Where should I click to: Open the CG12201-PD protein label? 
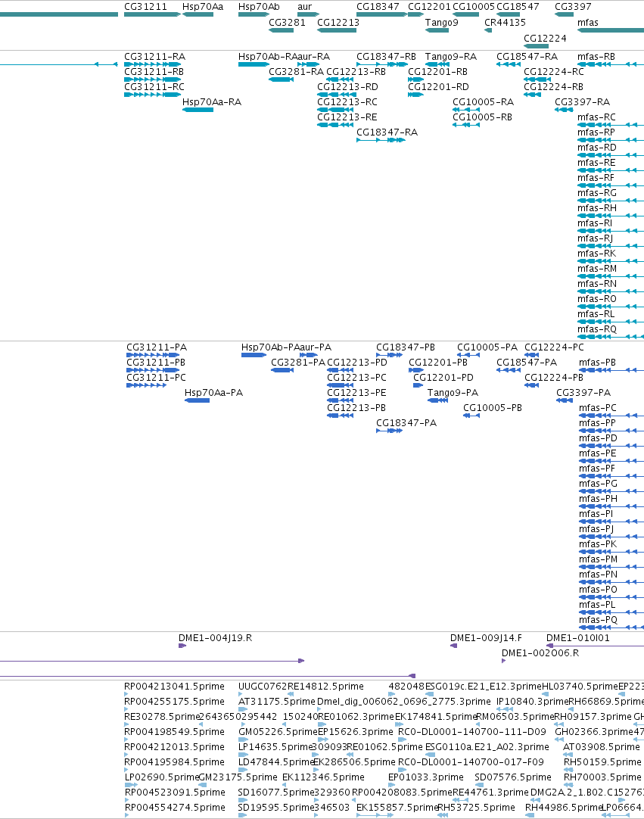[443, 378]
